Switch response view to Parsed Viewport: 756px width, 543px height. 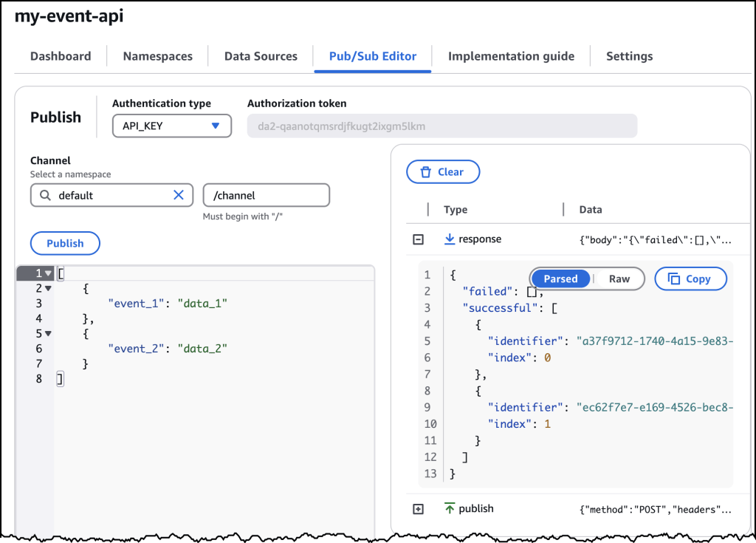(560, 279)
